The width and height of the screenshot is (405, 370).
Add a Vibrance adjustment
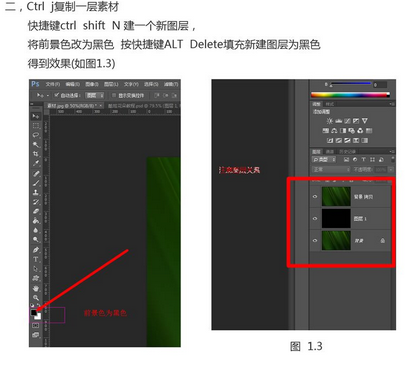click(365, 121)
